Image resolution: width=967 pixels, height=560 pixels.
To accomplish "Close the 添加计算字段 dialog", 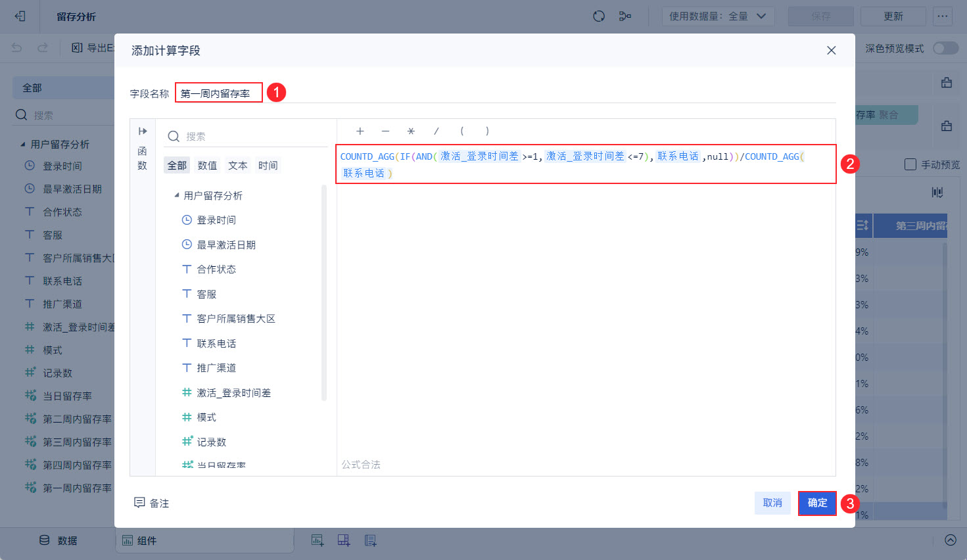I will pyautogui.click(x=832, y=51).
